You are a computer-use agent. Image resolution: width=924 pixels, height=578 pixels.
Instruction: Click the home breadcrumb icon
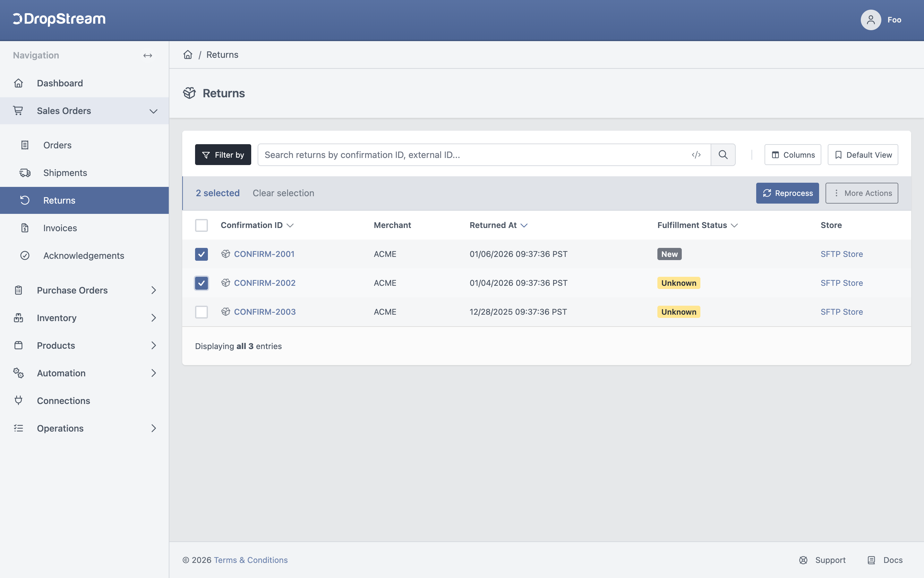[188, 55]
